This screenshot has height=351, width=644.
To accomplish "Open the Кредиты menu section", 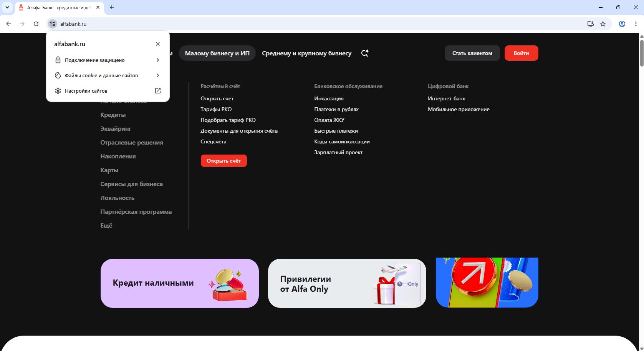I will (113, 115).
